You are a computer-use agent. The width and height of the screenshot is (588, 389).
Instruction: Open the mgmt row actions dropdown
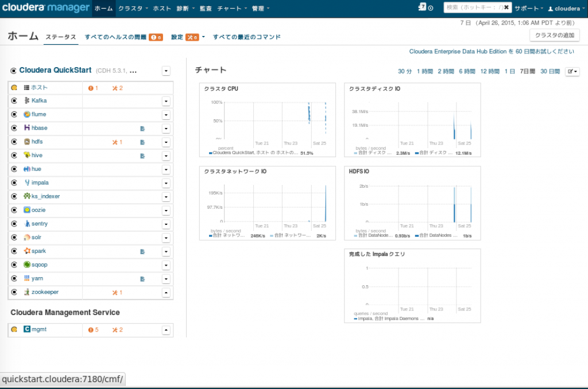tap(166, 330)
